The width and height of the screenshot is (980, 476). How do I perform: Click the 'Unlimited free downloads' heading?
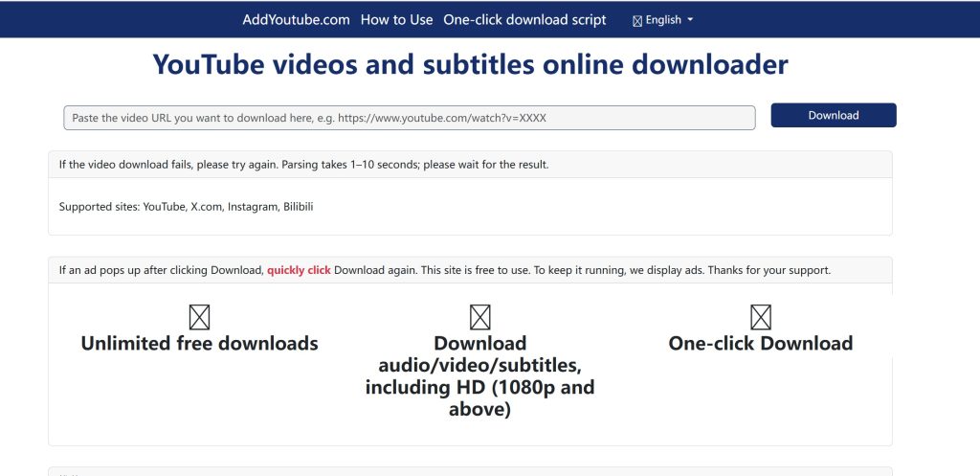[199, 344]
